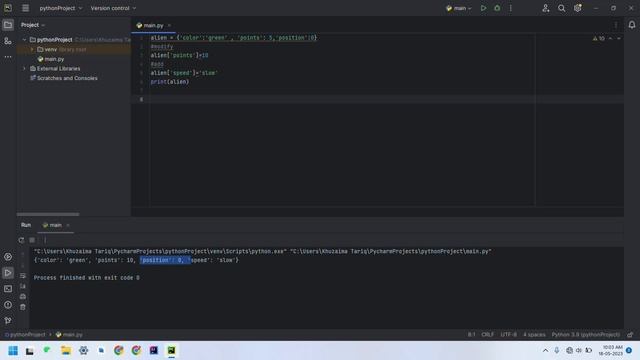Open Version control dropdown
Screen dimensions: 640x360
point(113,8)
